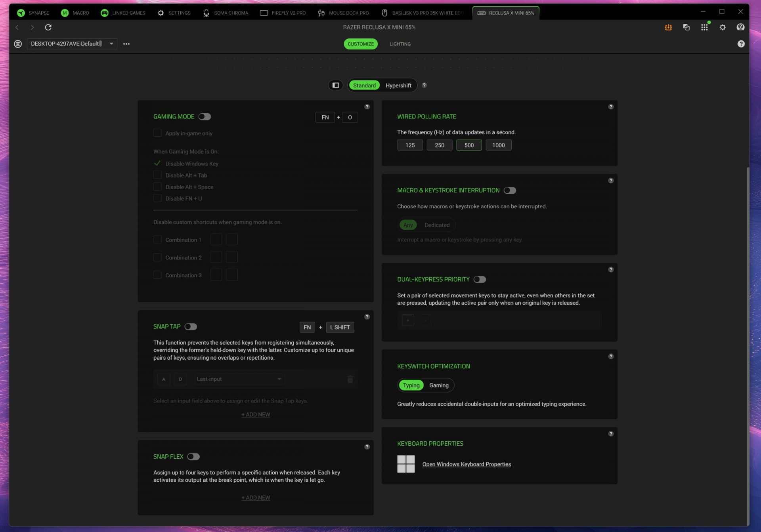Check the Disable Alt + Tab checkbox
Image resolution: width=761 pixels, height=532 pixels.
click(x=157, y=175)
